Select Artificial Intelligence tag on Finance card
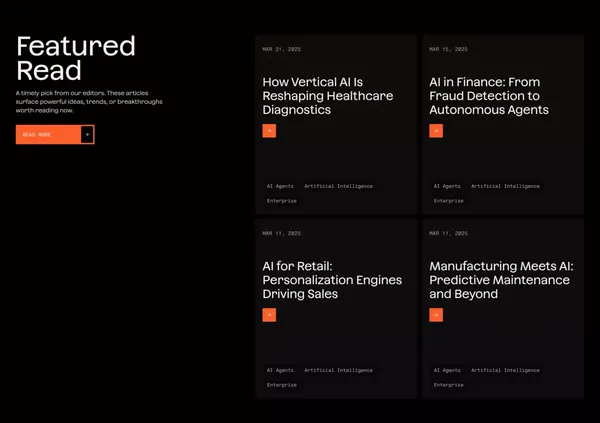The width and height of the screenshot is (600, 423). 505,186
